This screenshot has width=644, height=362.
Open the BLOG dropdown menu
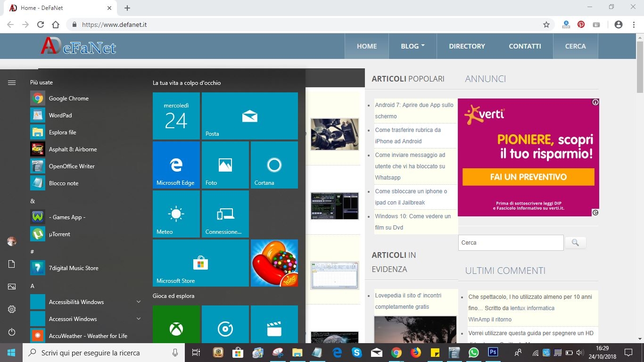[x=413, y=46]
